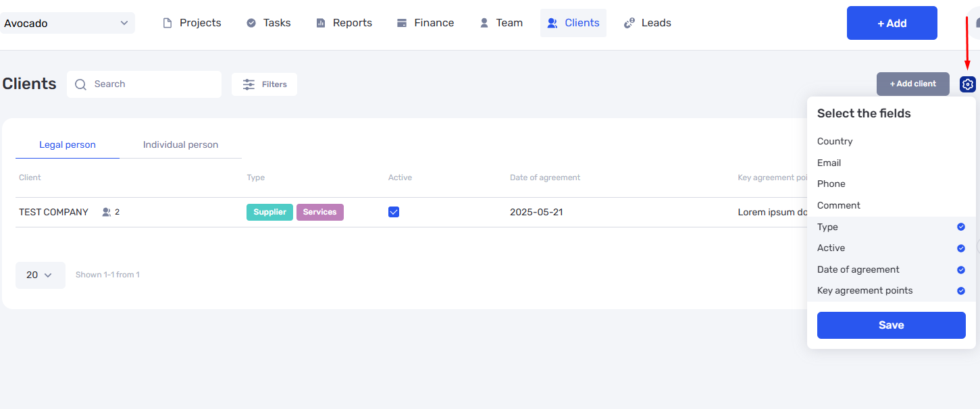
Task: Open the Finance menu
Action: 425,23
